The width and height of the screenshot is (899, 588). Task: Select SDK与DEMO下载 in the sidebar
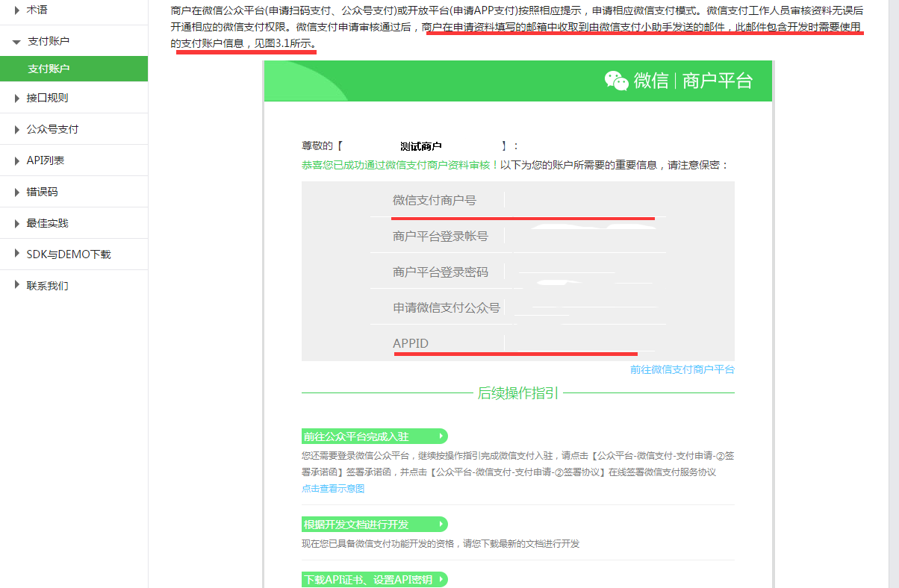tap(68, 254)
